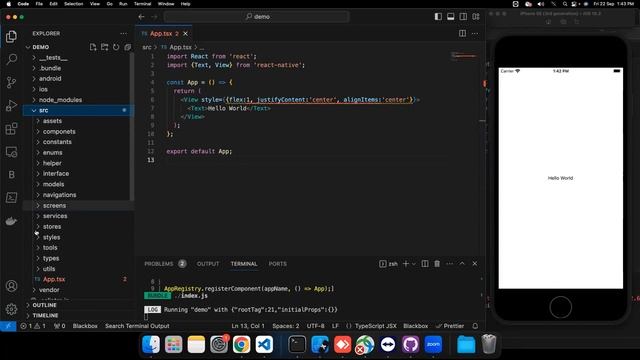The height and width of the screenshot is (360, 640).
Task: Open terminal panel more actions ellipsis
Action: 449,264
